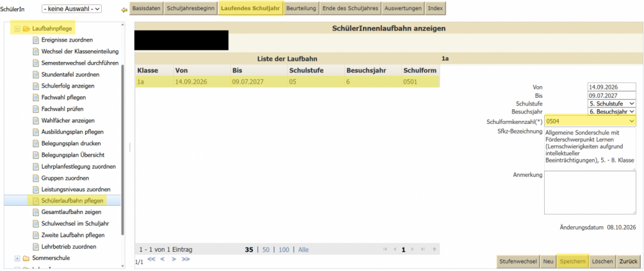
Task: Open Schülerlaufbahn pflegen in the tree
Action: [x=73, y=201]
